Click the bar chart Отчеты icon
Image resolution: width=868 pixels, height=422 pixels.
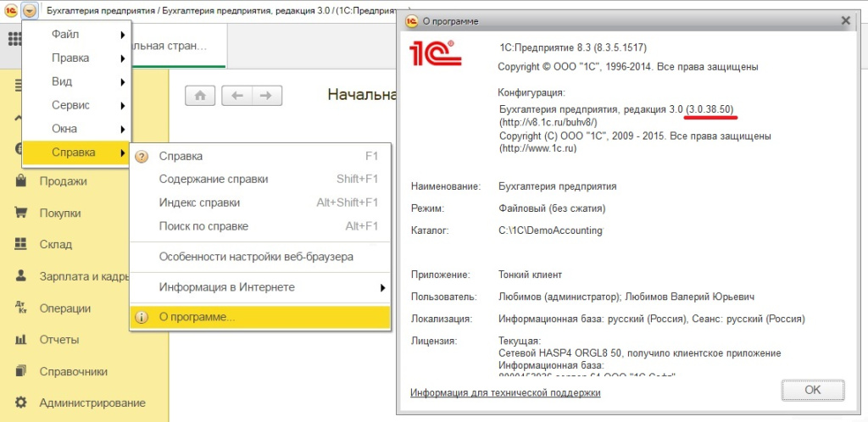click(x=20, y=339)
